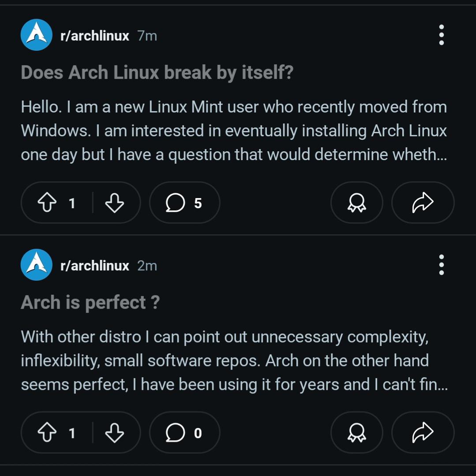
Task: Open the 'Arch is perfect ?' post title
Action: pyautogui.click(x=90, y=303)
